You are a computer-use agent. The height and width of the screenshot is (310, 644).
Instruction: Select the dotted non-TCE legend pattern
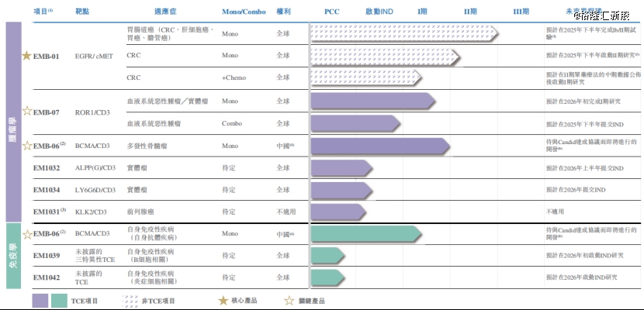130,301
